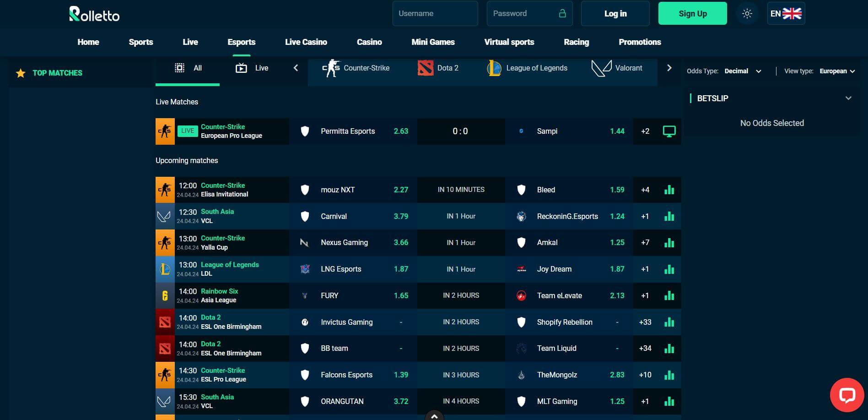The width and height of the screenshot is (868, 420).
Task: Select the Live filter tab
Action: tap(252, 68)
